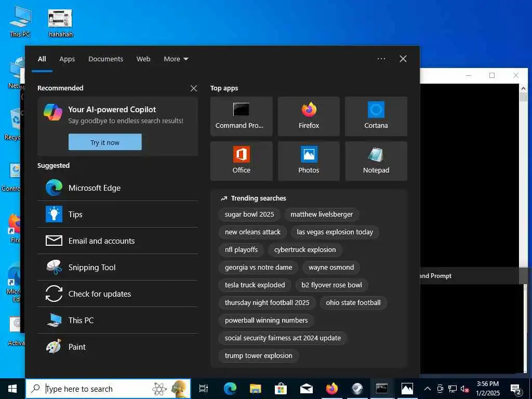Click the taskbar clock and date

coord(487,389)
